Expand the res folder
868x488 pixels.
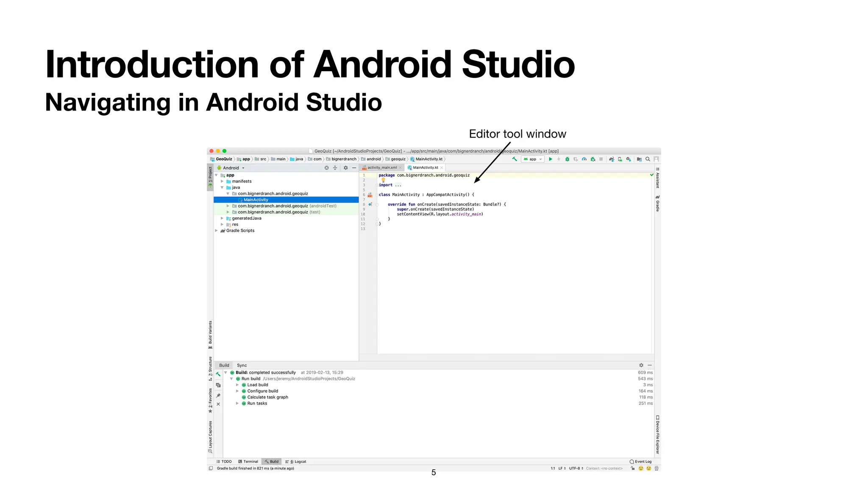click(222, 225)
